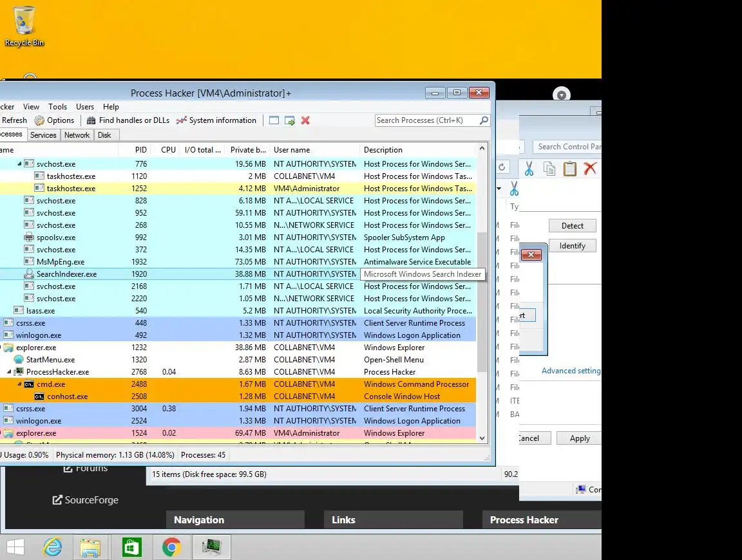Click the conhost.exe console icon
Screen dimensions: 742x560
pyautogui.click(x=39, y=397)
